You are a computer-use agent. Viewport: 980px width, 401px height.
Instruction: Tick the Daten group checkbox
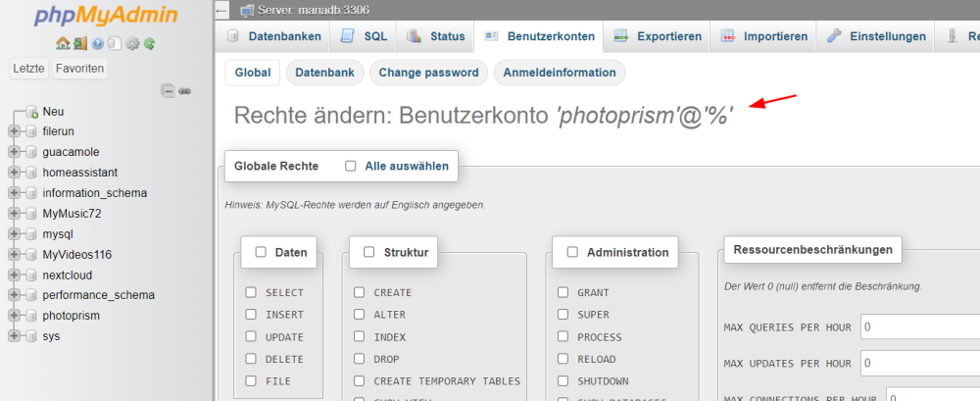261,252
